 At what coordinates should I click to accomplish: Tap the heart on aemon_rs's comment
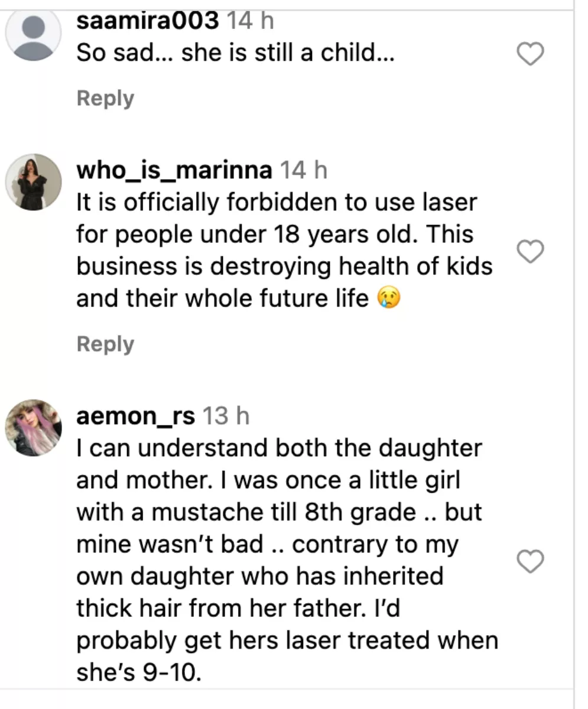point(529,561)
